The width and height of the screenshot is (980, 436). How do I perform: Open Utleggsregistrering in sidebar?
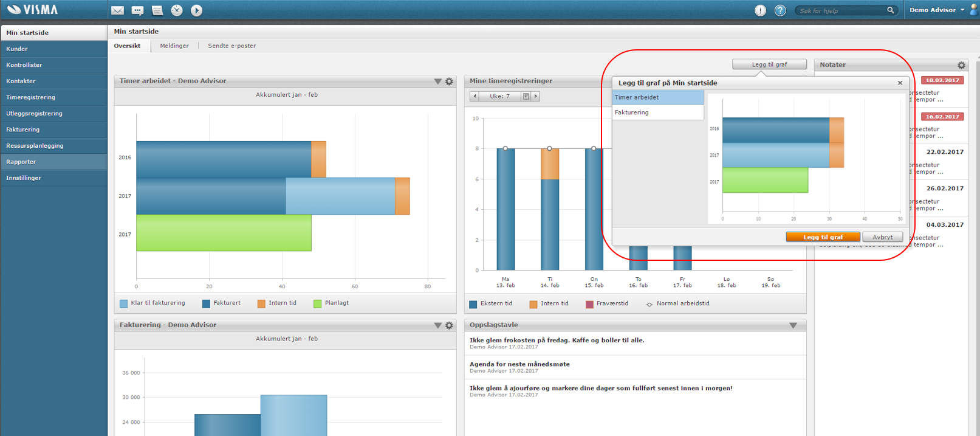pos(53,113)
